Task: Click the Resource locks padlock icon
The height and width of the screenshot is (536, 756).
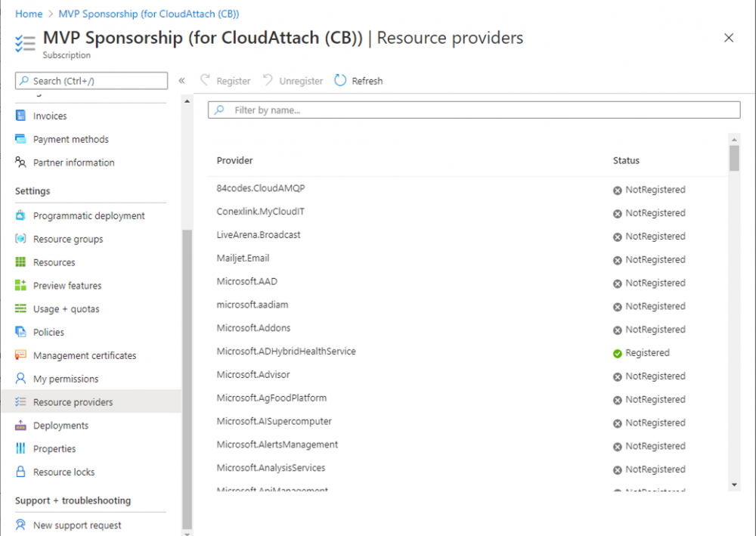Action: point(20,472)
